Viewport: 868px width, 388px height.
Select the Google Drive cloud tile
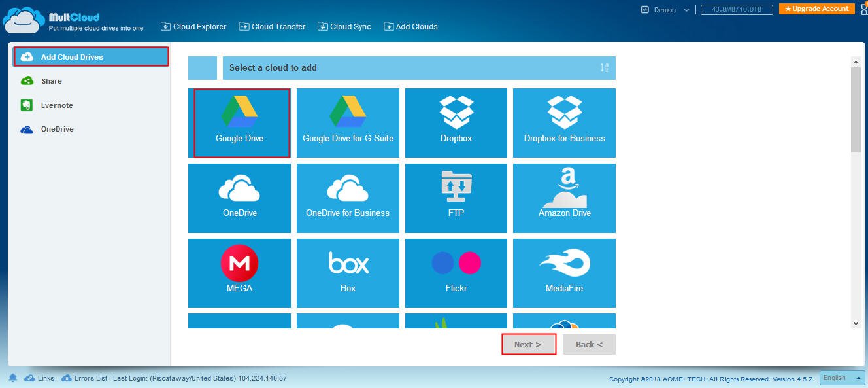coord(240,123)
